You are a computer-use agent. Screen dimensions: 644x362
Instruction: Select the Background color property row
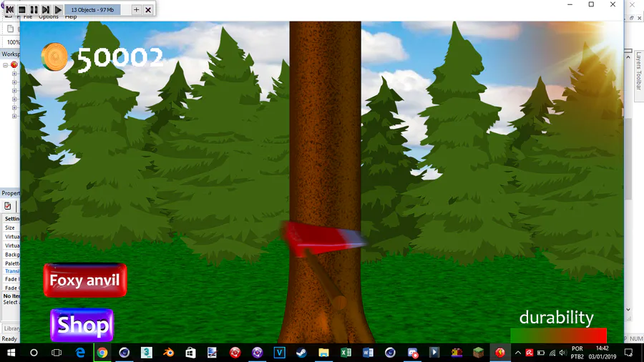pos(11,255)
